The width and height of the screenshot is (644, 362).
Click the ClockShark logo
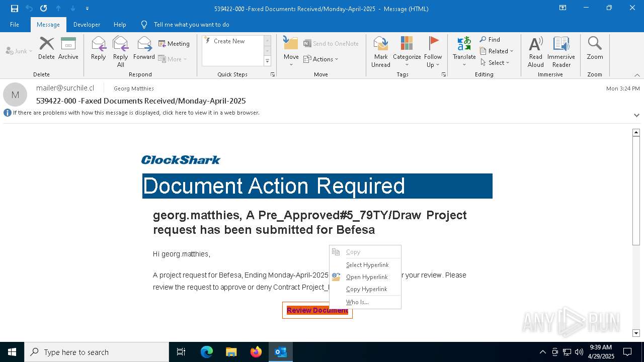(181, 160)
